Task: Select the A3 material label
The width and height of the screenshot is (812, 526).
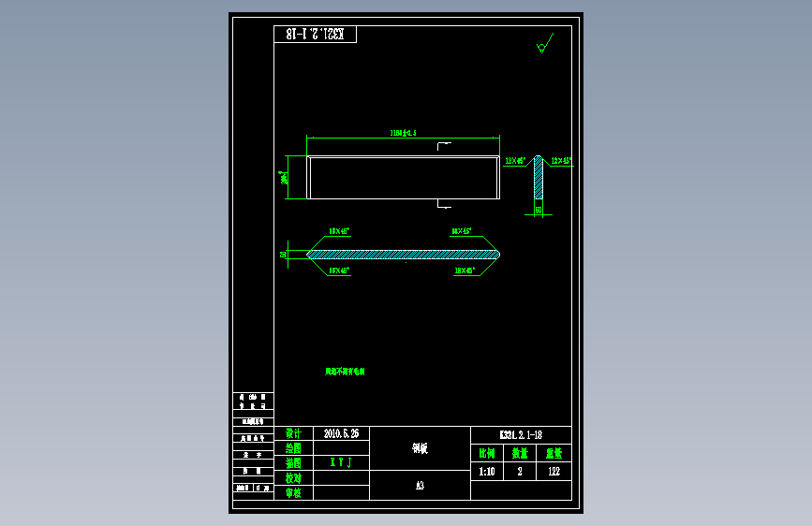Action: [x=420, y=485]
